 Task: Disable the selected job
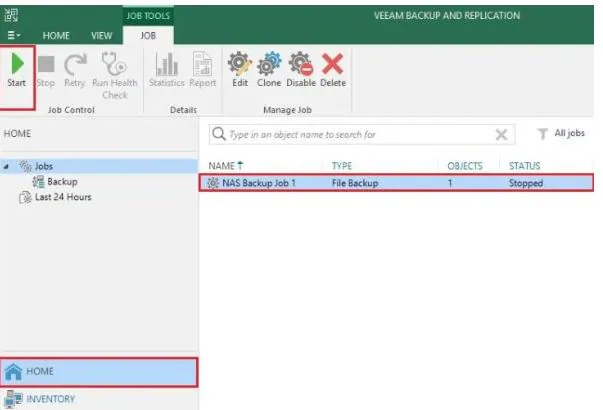[301, 71]
